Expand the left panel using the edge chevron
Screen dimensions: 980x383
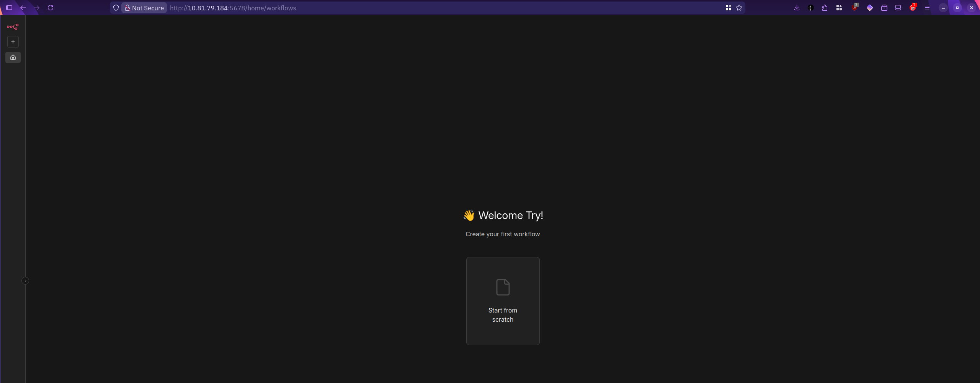(x=26, y=280)
